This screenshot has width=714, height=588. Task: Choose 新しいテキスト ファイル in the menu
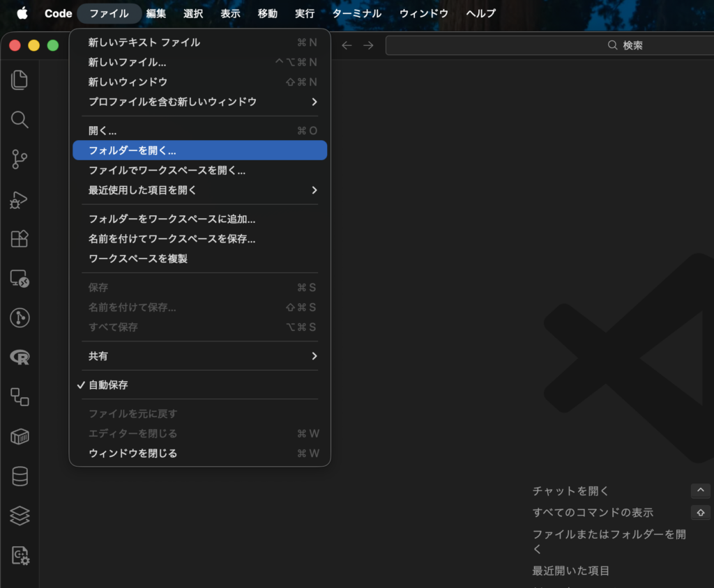tap(144, 42)
